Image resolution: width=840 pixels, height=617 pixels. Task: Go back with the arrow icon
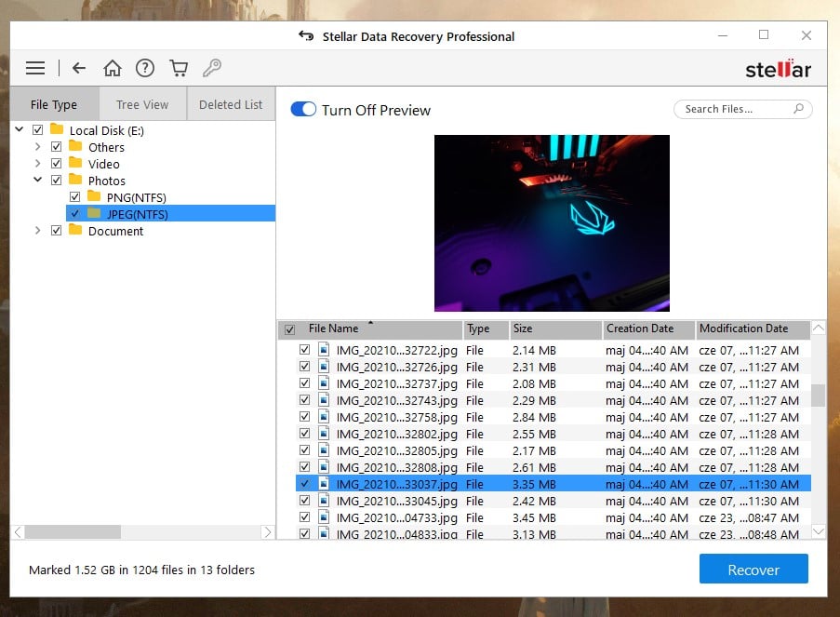79,68
